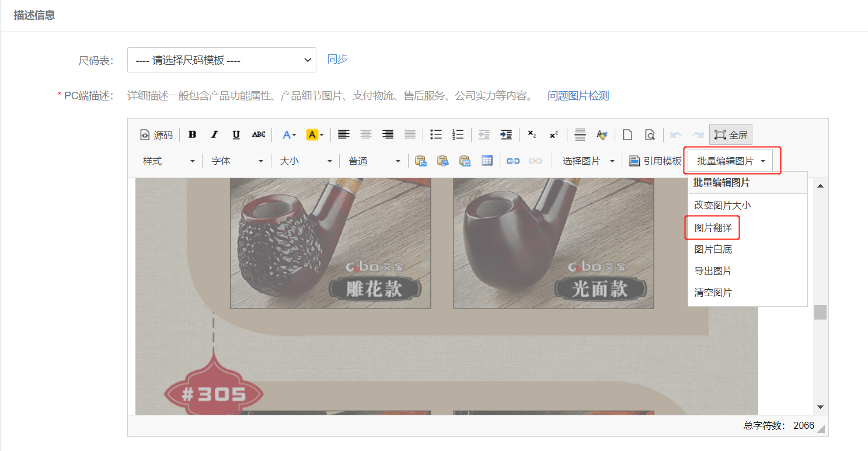The image size is (868, 451).
Task: Apply subscript formatting
Action: 532,135
